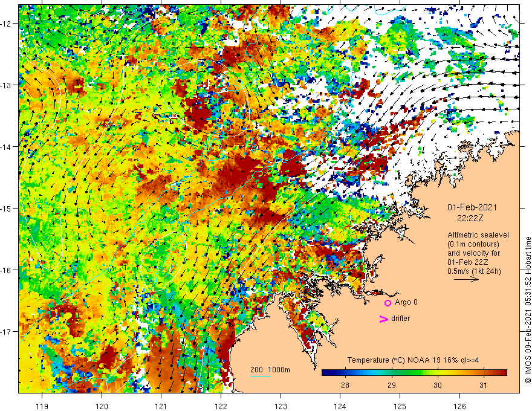Click the 29 value on the color scale
The width and height of the screenshot is (532, 411).
coord(392,385)
